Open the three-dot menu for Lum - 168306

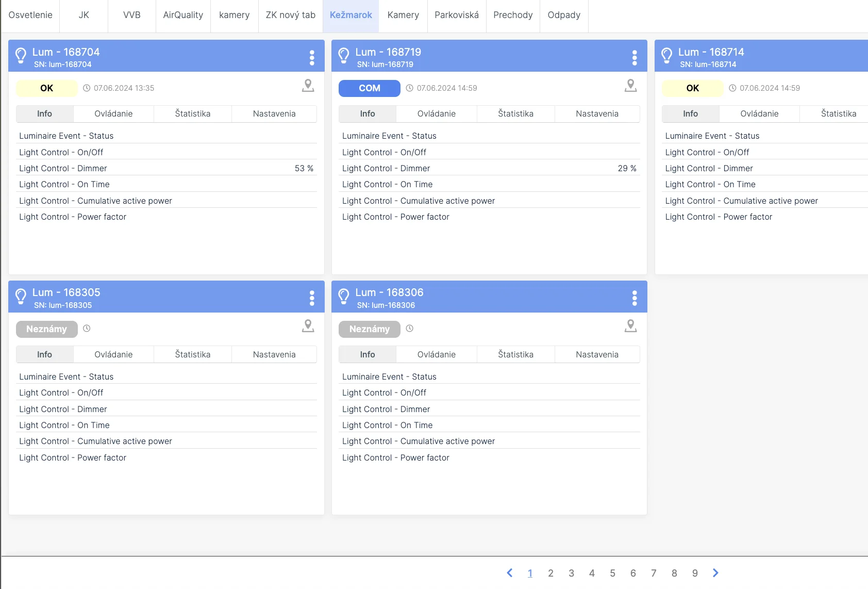pyautogui.click(x=635, y=298)
